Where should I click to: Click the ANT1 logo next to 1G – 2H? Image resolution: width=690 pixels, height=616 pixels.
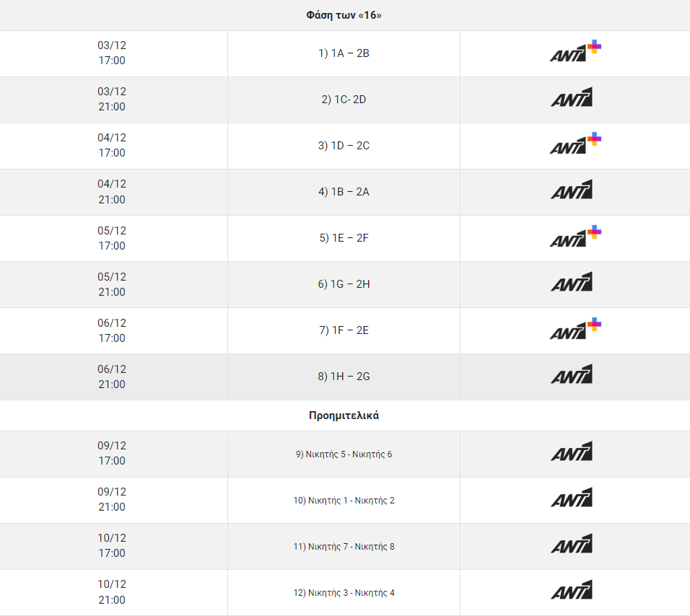(x=572, y=283)
